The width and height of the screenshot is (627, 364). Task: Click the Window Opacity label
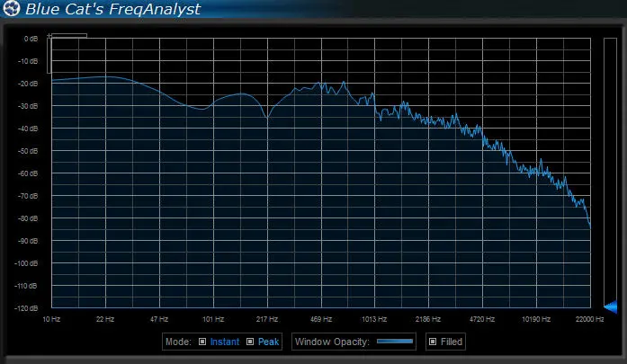(x=332, y=342)
